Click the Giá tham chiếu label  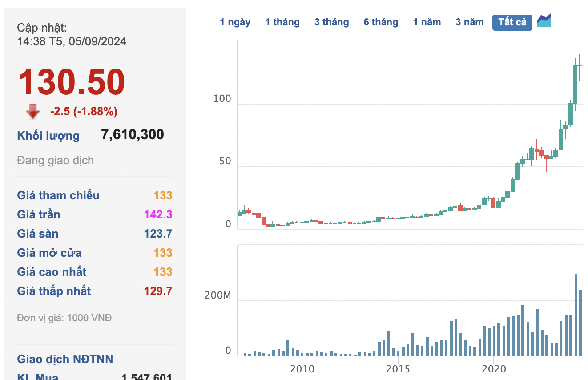(58, 195)
